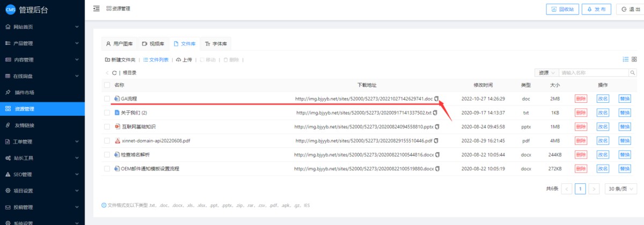Check the 关于我们 (2) row checkbox

[107, 112]
